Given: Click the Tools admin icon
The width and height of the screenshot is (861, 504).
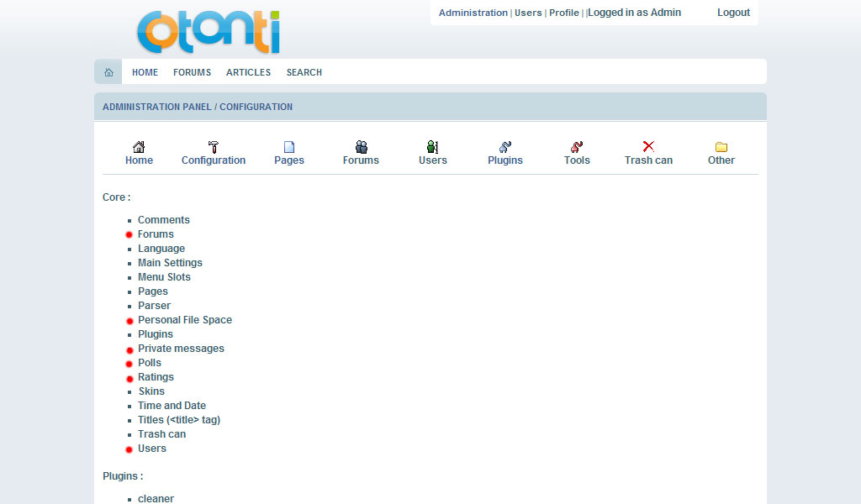Looking at the screenshot, I should pyautogui.click(x=577, y=147).
